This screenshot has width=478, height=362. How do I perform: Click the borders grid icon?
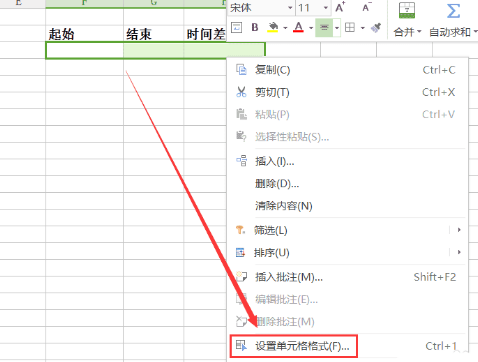[x=350, y=28]
